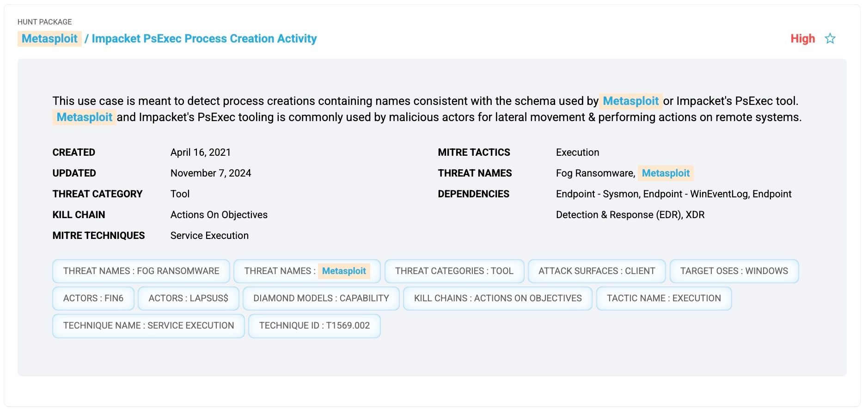Click the KILL CHAIN field label
Viewport: 868px width, 415px height.
79,215
